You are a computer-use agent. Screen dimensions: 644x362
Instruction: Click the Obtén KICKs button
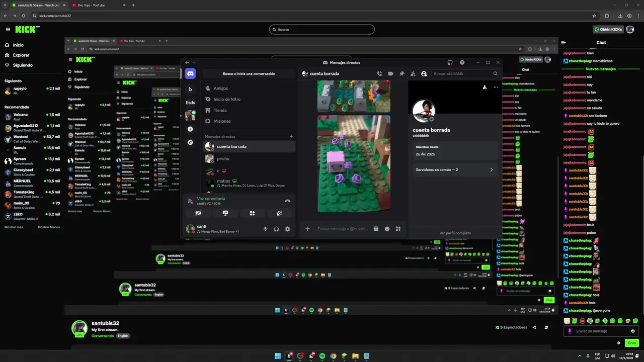608,29
